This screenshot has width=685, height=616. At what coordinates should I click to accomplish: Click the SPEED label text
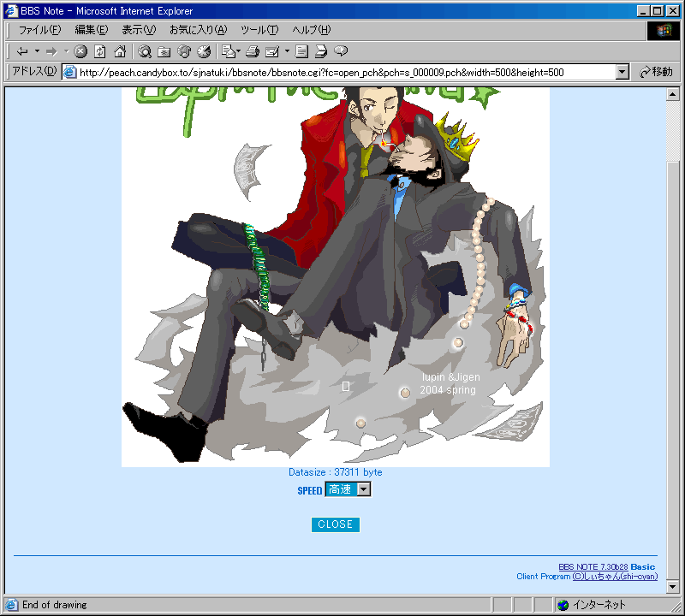click(x=310, y=490)
